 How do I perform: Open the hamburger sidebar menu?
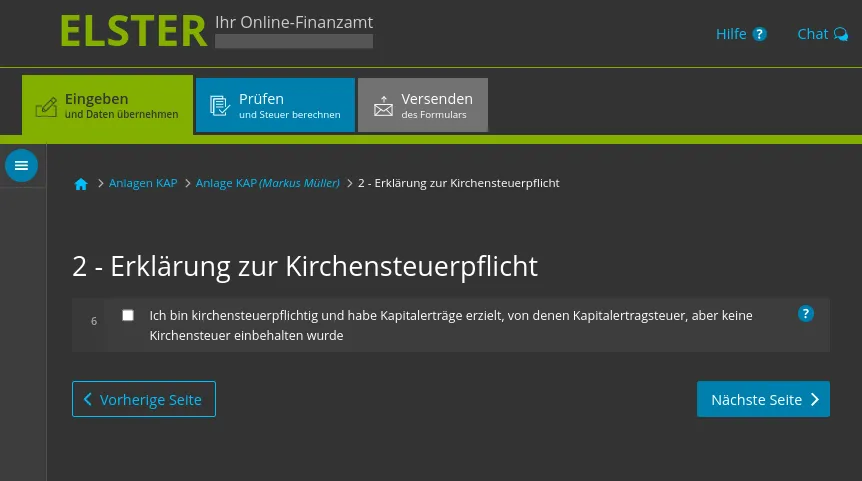(21, 165)
